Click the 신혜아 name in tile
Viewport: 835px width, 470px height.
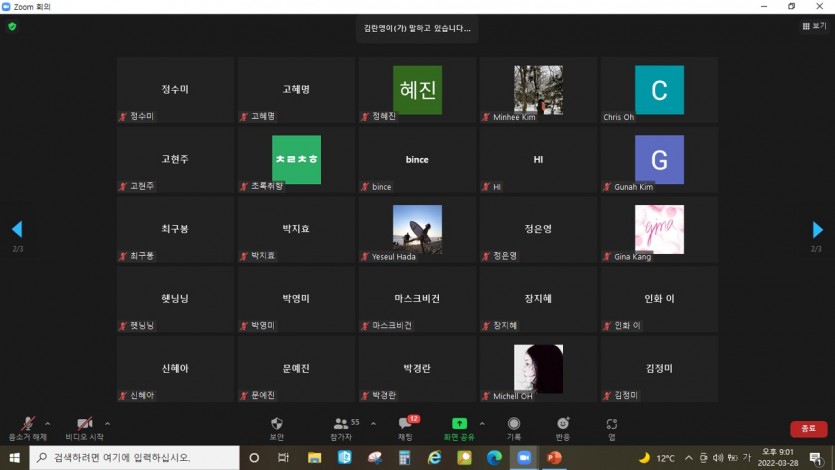point(175,368)
